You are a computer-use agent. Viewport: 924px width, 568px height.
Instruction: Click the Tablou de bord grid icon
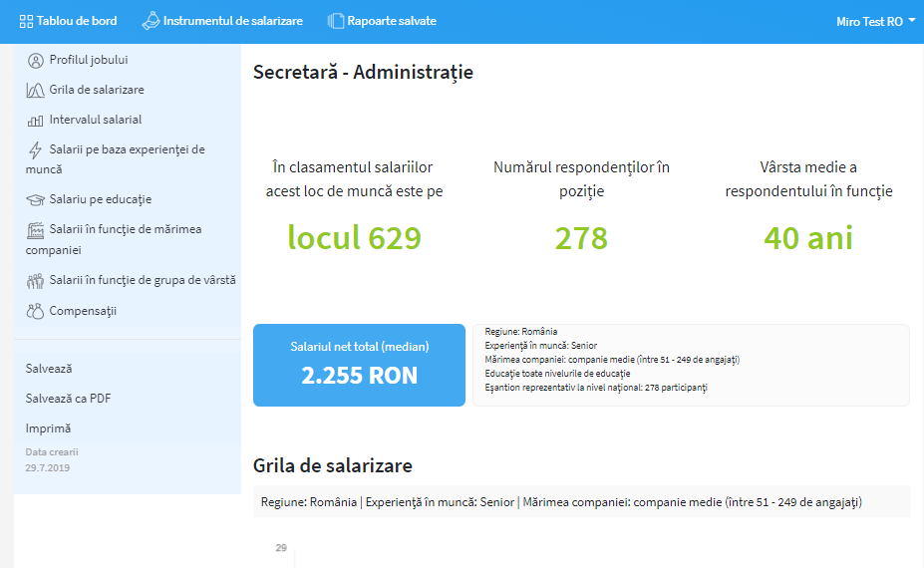[26, 22]
